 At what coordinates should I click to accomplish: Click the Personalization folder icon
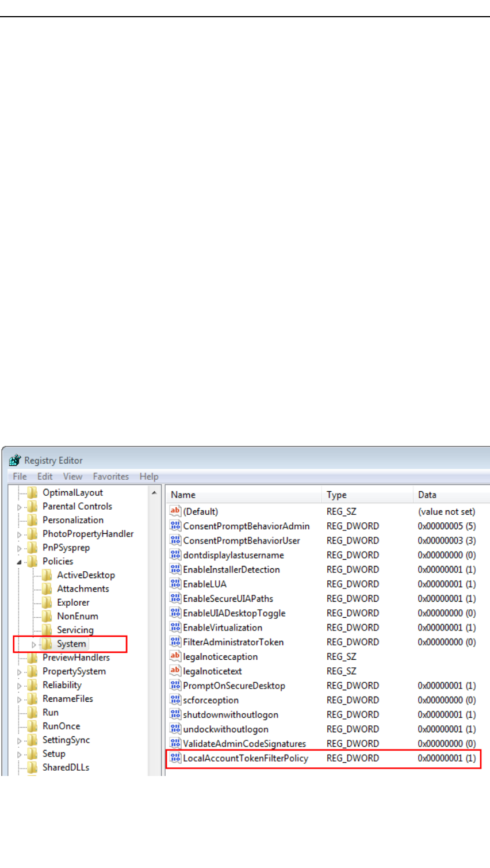click(x=33, y=520)
